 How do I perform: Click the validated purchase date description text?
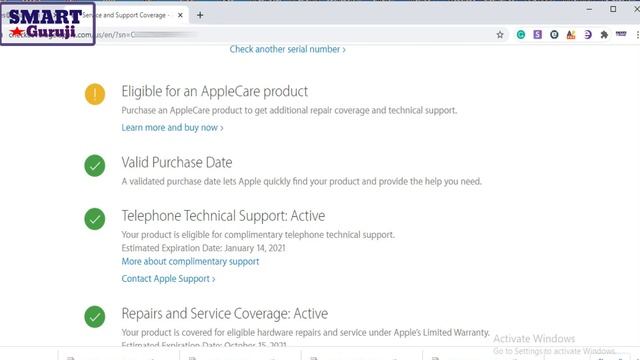tap(302, 181)
